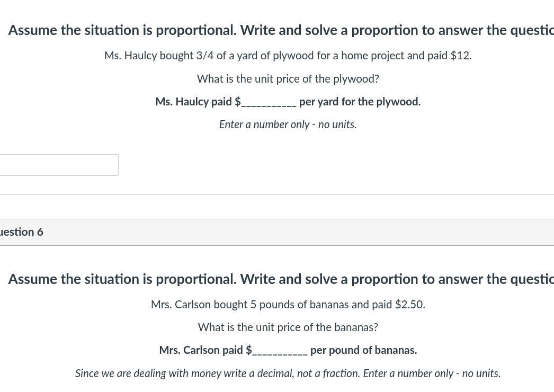The width and height of the screenshot is (554, 392).
Task: Click the blank line after 'Mrs. Carlson paid $'
Action: (280, 351)
